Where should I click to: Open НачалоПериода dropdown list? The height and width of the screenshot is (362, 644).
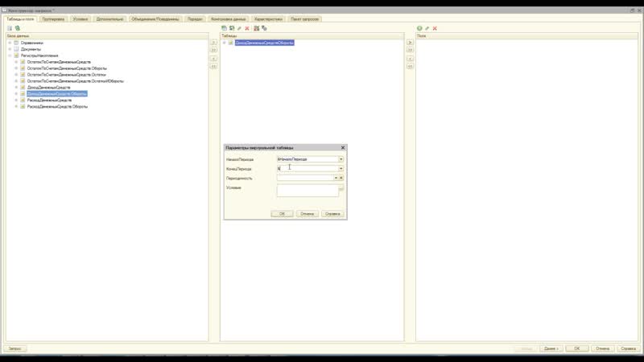tap(341, 159)
